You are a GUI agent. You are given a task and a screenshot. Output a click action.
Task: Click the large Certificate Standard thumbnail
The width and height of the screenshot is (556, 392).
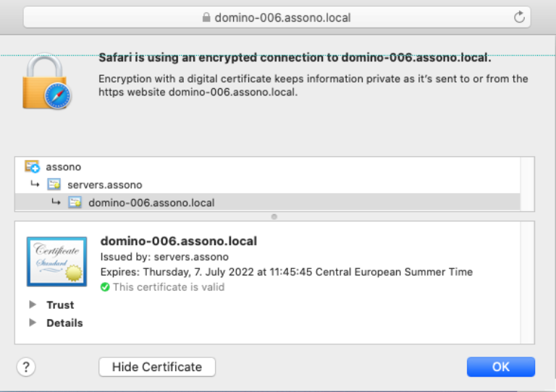(56, 261)
